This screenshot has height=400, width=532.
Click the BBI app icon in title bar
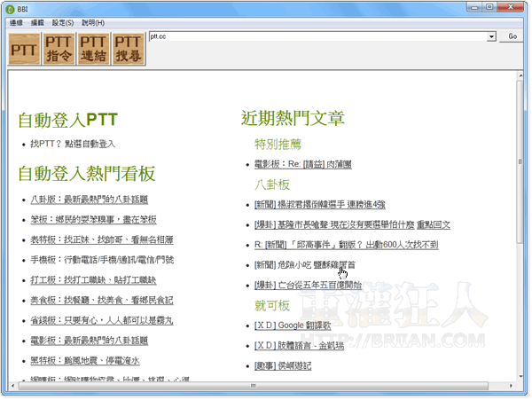[x=10, y=9]
